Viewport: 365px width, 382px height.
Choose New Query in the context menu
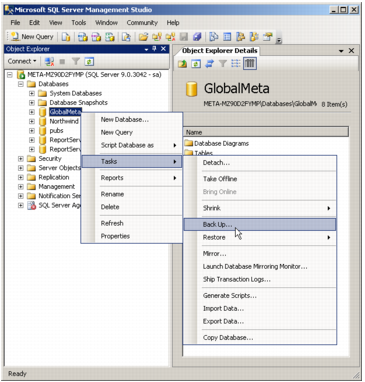pos(132,132)
